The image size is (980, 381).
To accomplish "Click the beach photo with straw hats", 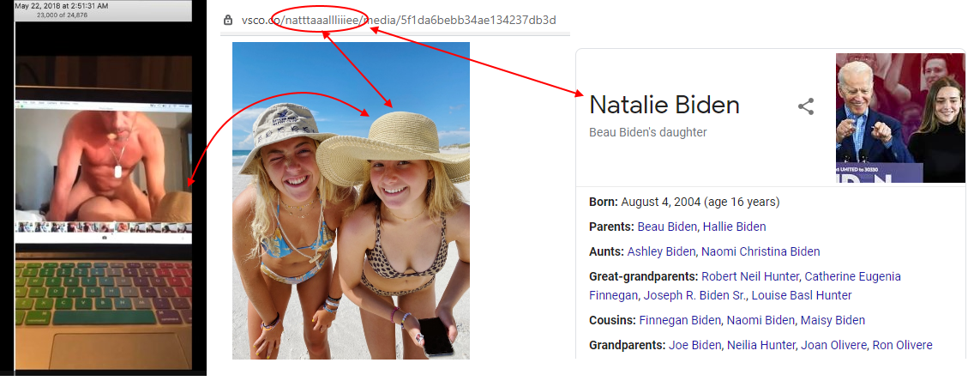I will pyautogui.click(x=351, y=200).
